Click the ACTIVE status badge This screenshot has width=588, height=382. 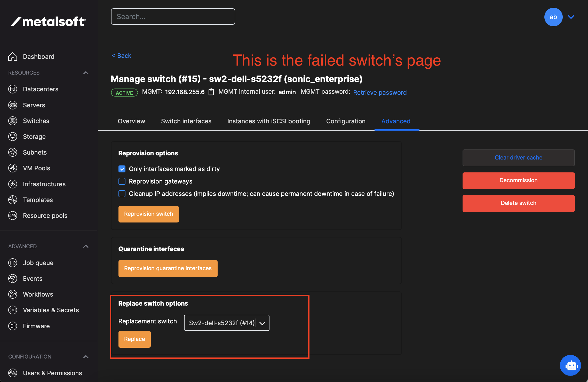[124, 93]
